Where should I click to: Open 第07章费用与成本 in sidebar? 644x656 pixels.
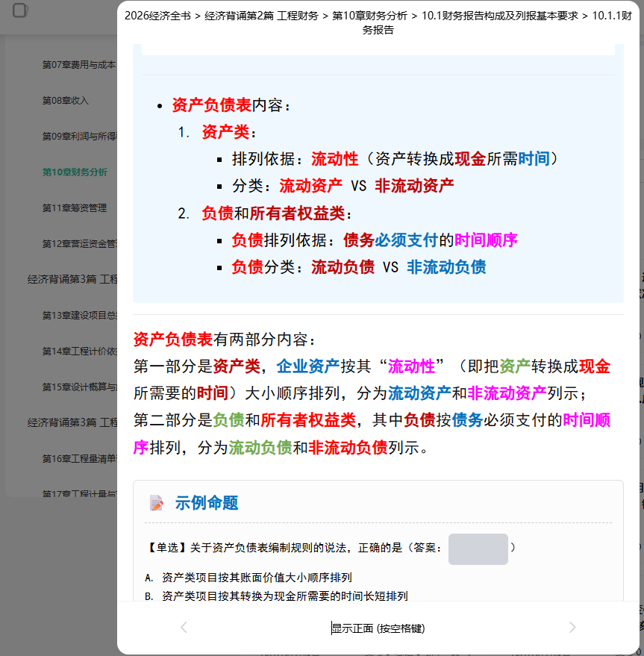point(79,65)
